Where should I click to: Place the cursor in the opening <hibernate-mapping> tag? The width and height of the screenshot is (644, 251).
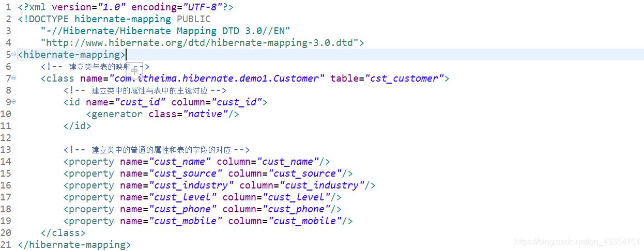[71, 54]
